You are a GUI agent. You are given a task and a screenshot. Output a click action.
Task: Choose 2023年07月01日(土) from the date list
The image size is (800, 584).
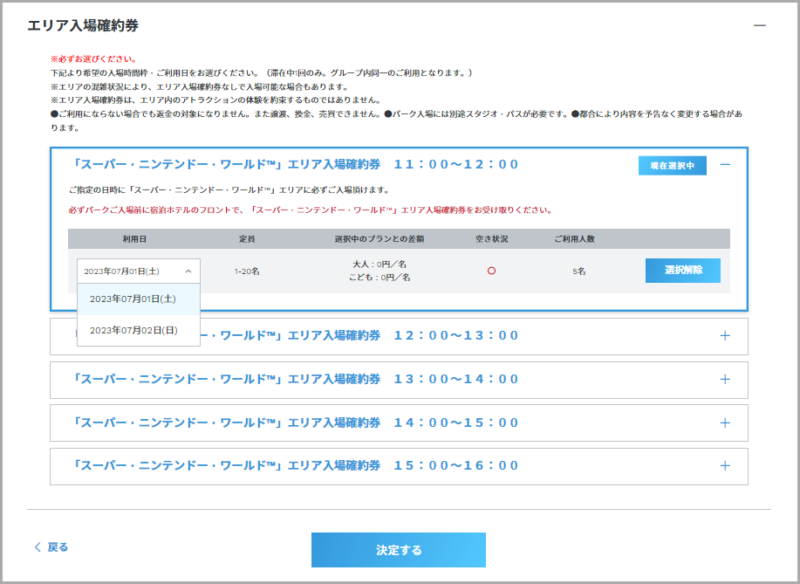tap(139, 299)
